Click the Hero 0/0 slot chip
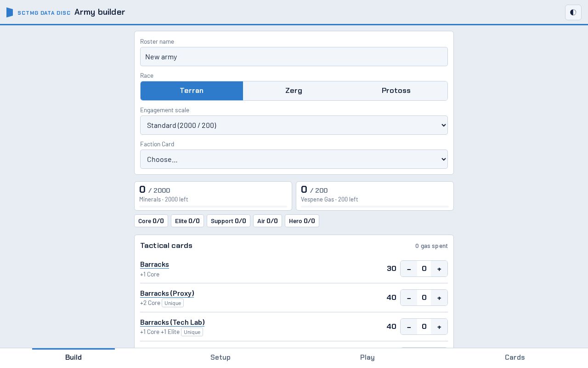This screenshot has height=368, width=588. click(x=302, y=221)
